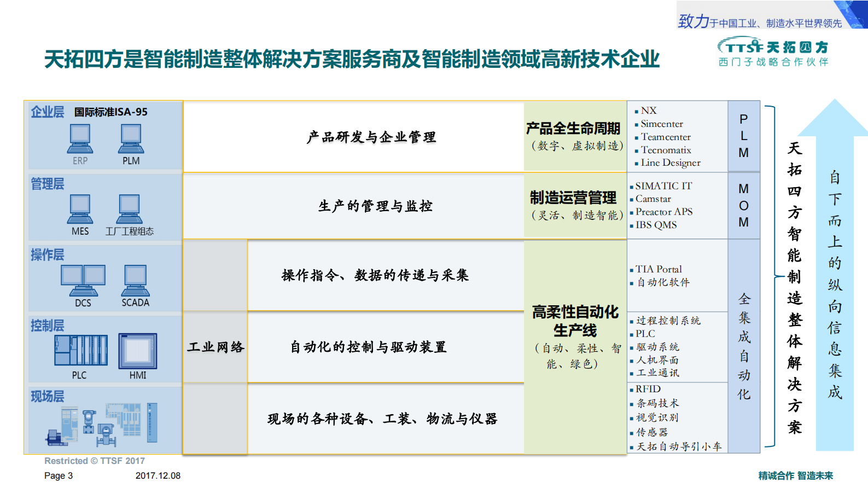Click the upward arrow 自下而上的纵向信息集成
This screenshot has height=488, width=868.
pyautogui.click(x=835, y=275)
